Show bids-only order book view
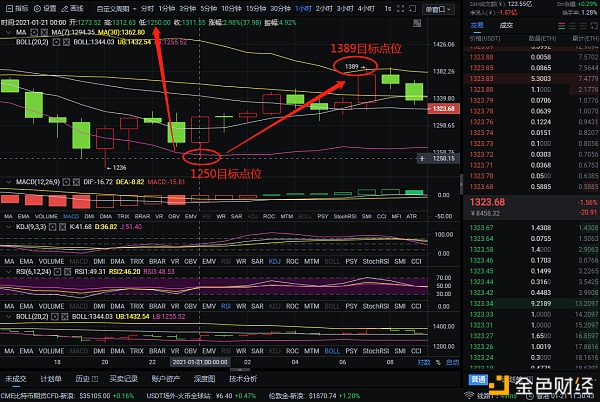Viewport: 600px width, 402px height. (x=572, y=26)
